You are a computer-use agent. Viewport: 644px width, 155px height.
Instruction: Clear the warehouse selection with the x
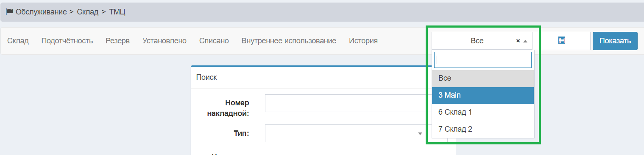[x=518, y=41]
